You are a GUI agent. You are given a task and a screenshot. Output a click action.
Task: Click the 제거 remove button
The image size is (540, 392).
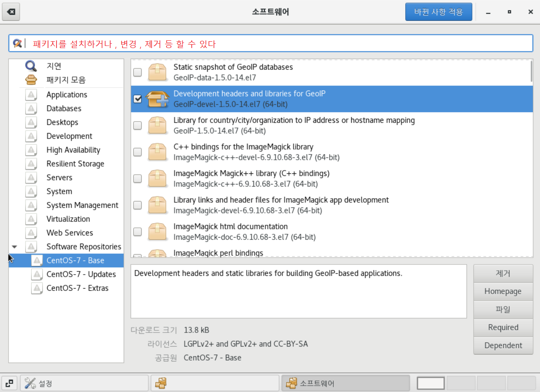[x=503, y=273]
